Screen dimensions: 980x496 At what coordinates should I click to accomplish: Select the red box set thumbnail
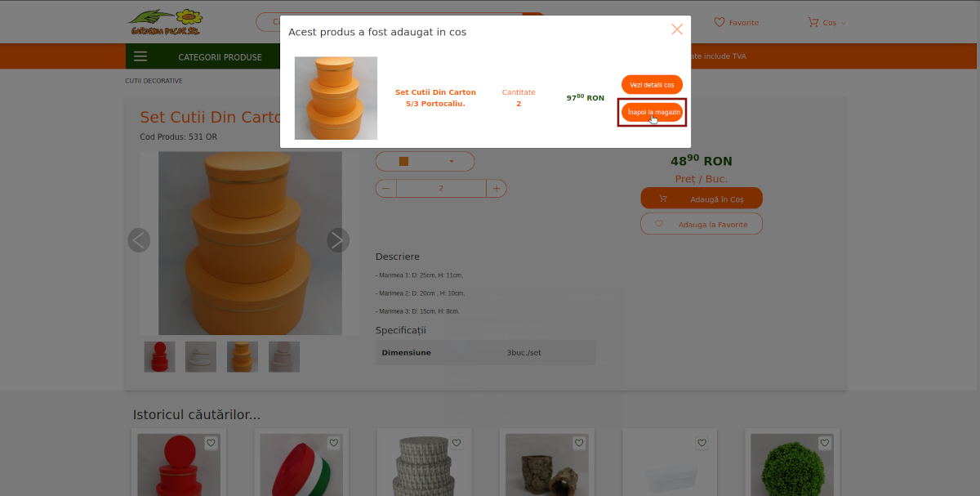click(159, 357)
